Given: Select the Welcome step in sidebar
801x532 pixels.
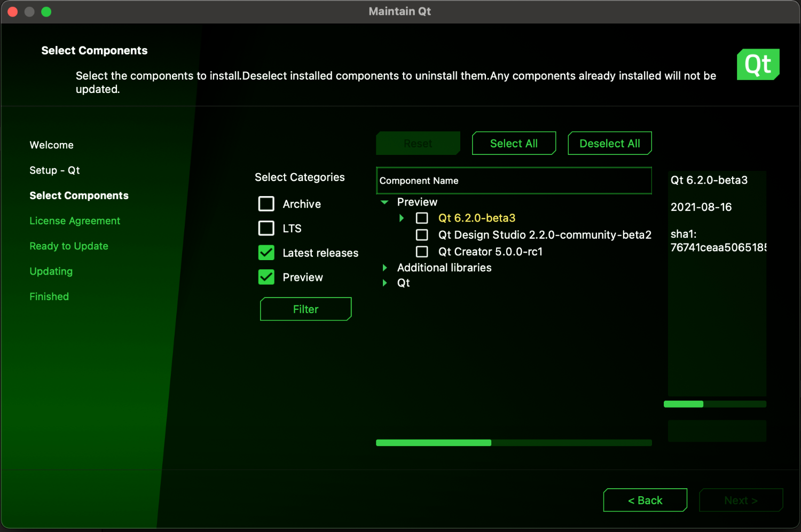Looking at the screenshot, I should (x=51, y=145).
